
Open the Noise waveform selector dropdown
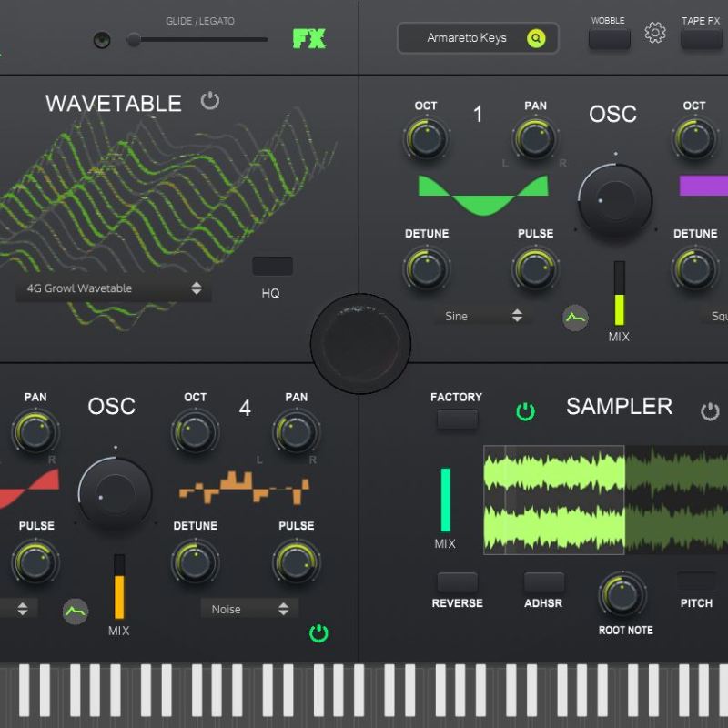(249, 609)
